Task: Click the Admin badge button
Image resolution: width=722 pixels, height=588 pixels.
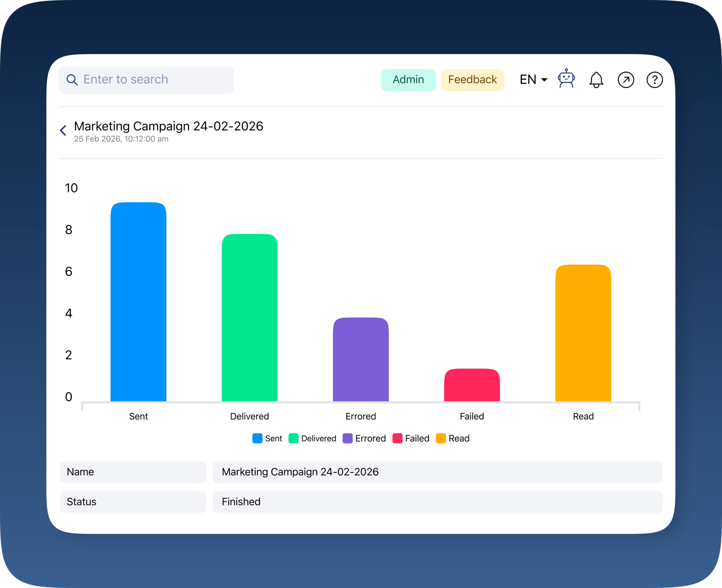Action: pyautogui.click(x=408, y=80)
